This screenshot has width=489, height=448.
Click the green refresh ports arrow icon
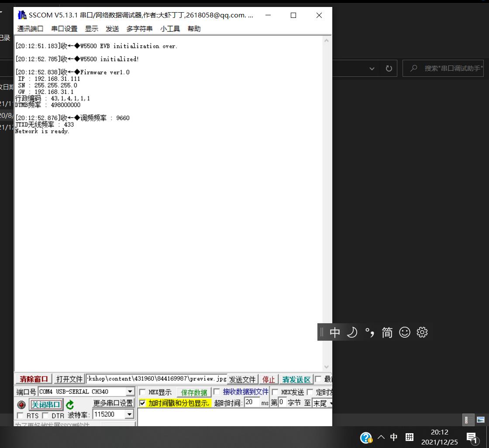[x=70, y=405]
